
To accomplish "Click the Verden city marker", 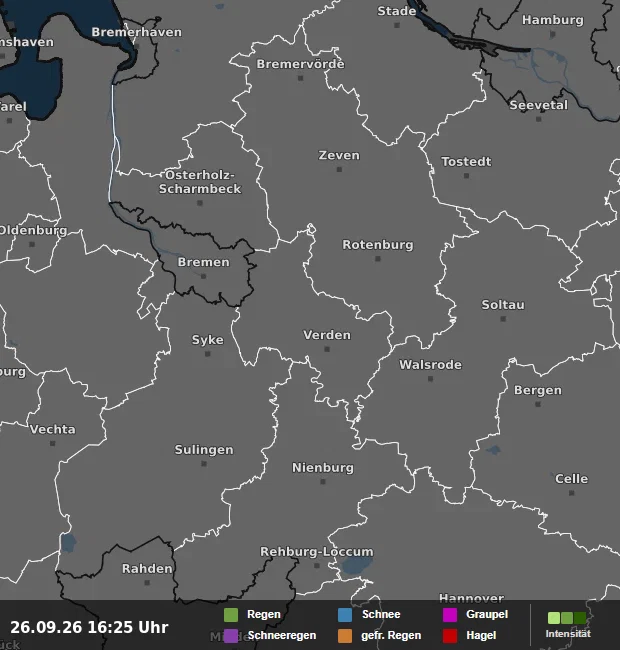I will tap(327, 349).
